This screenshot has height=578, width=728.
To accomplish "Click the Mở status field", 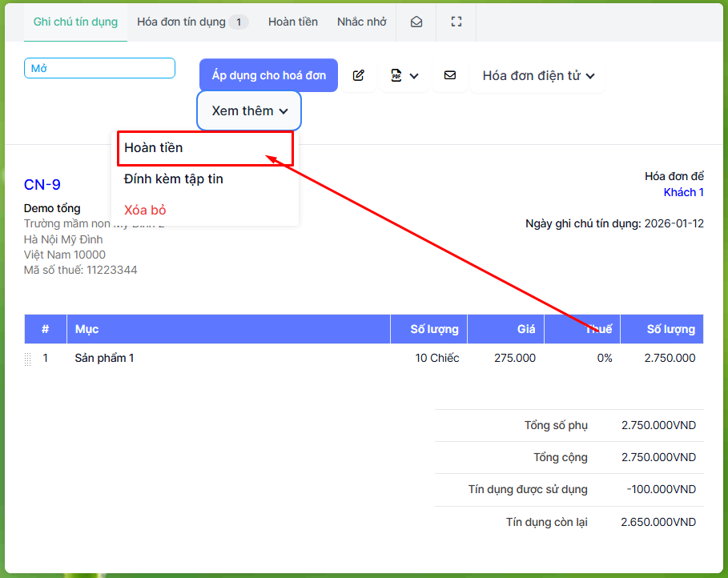I will (99, 68).
